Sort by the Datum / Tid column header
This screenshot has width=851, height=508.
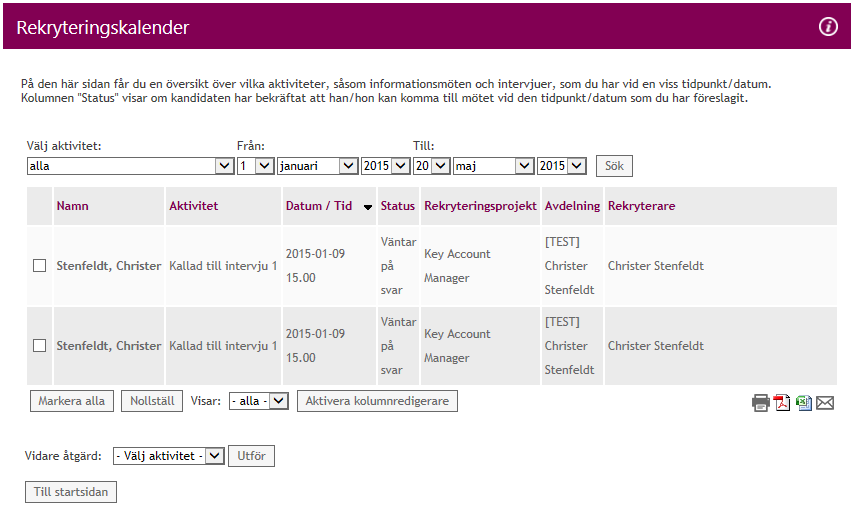point(319,206)
